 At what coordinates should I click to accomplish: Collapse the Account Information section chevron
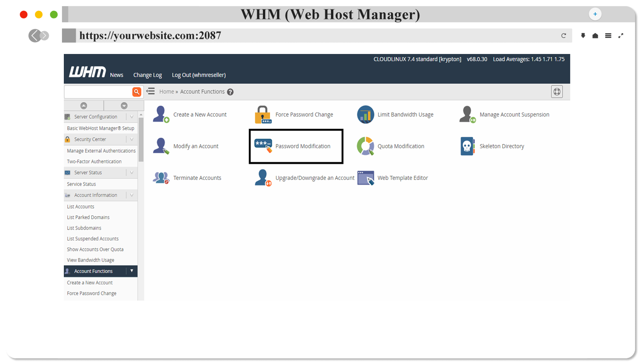click(132, 195)
